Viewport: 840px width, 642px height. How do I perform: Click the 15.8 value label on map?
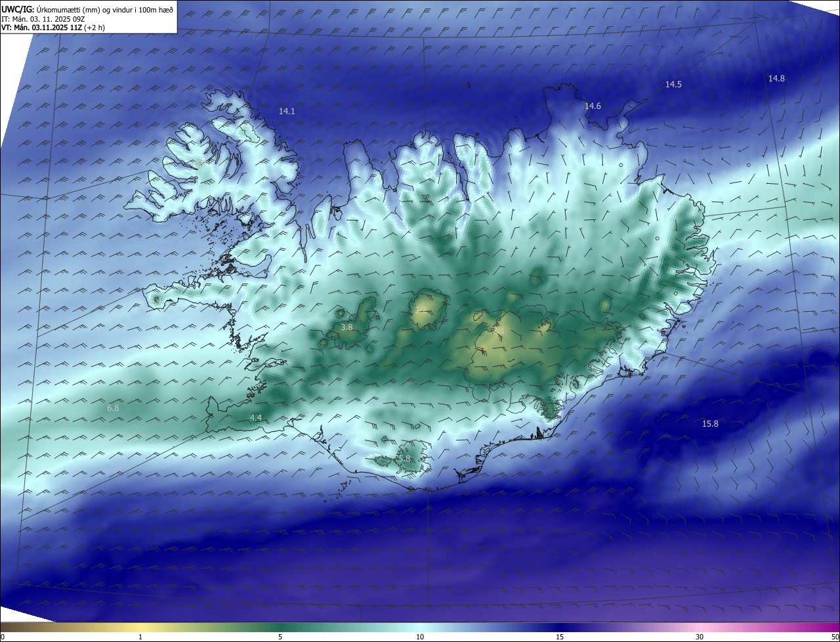tap(710, 424)
